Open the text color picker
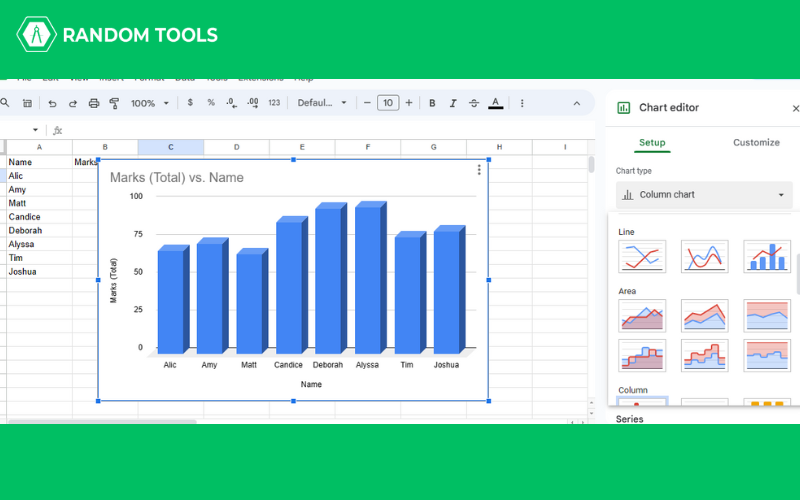Screen dimensions: 800x500 [x=495, y=103]
